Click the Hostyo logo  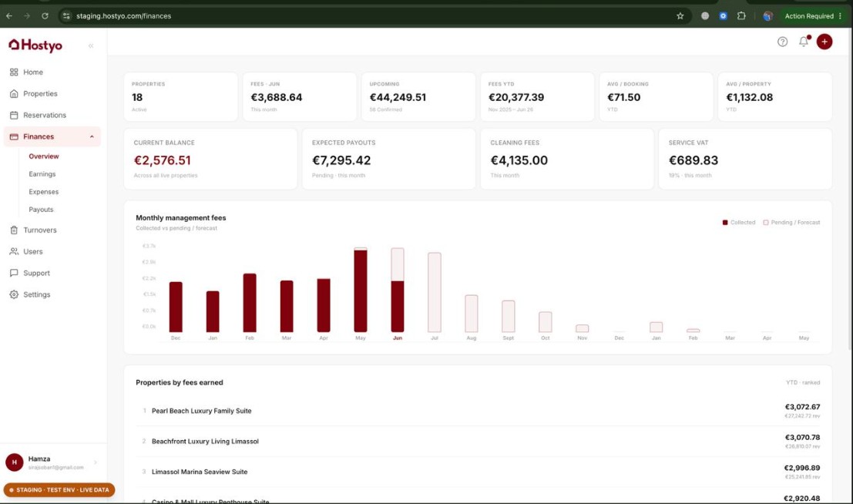click(35, 45)
